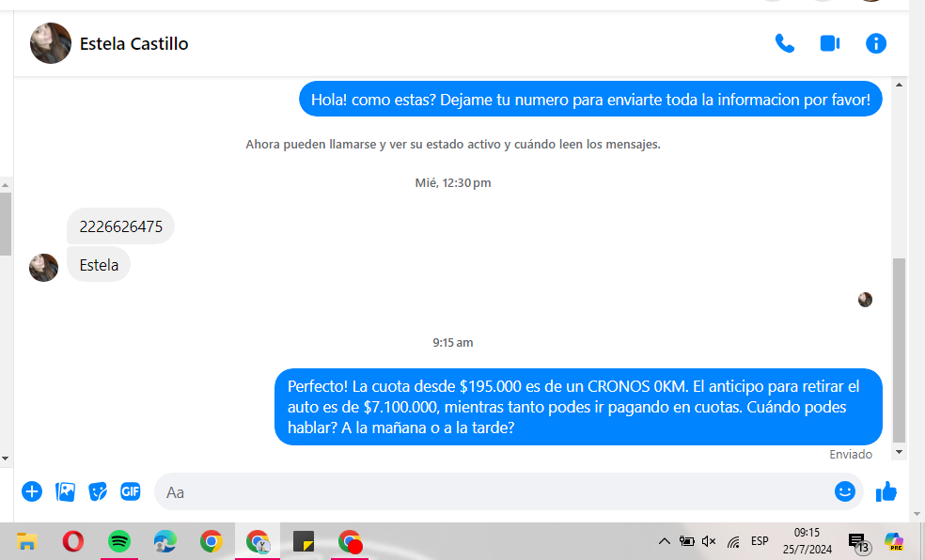Send a thumbs-up like
The width and height of the screenshot is (925, 560).
[x=886, y=491]
